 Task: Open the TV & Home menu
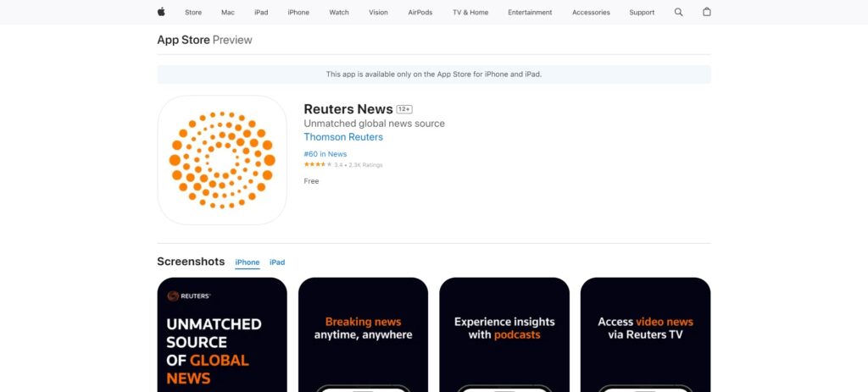(470, 12)
